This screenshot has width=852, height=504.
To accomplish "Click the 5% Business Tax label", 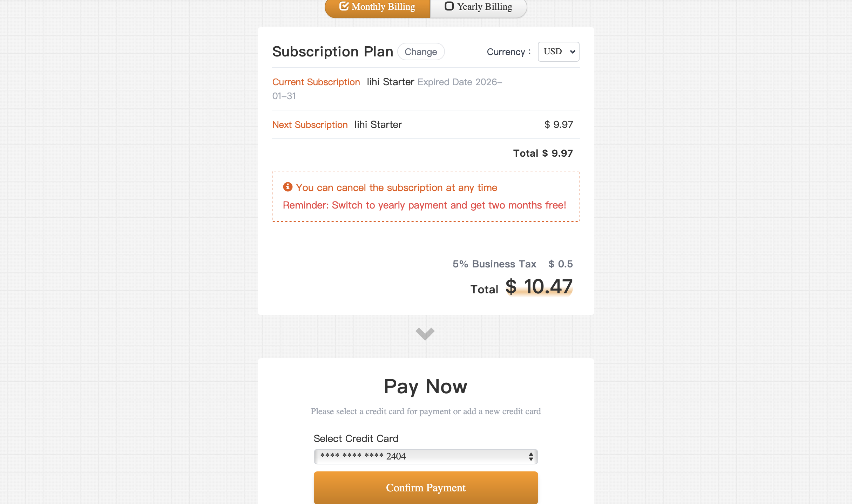I will (494, 264).
